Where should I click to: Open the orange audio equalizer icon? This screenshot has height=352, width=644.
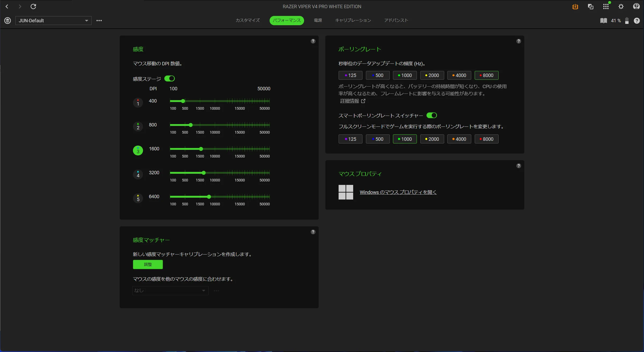(575, 7)
